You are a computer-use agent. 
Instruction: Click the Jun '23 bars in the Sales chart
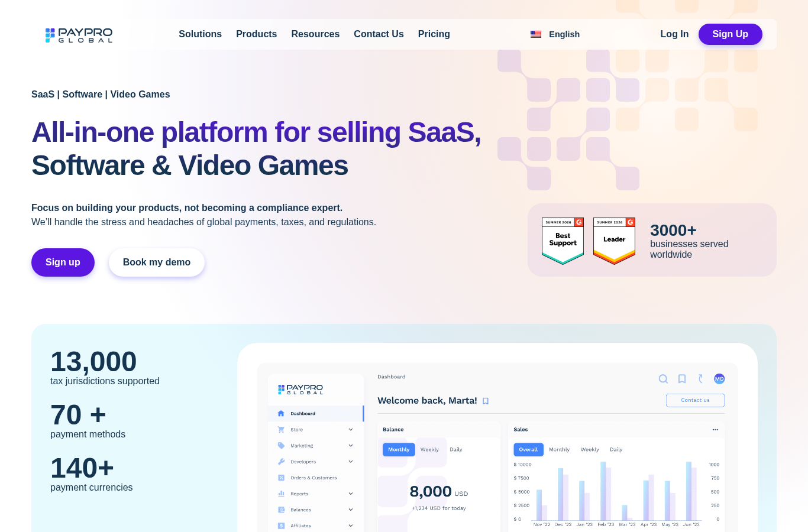pyautogui.click(x=691, y=491)
